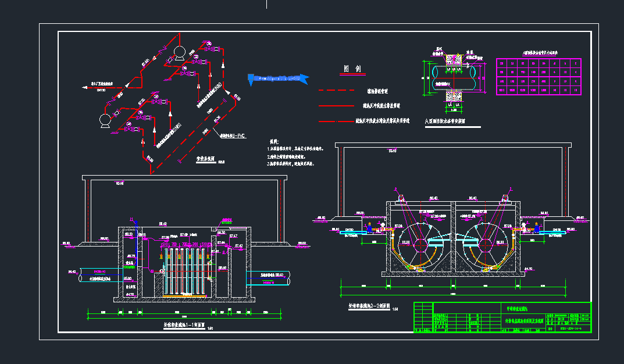The height and width of the screenshot is (364, 624).
Task: Click the roof slab of 2-2 section building
Action: 453,145
